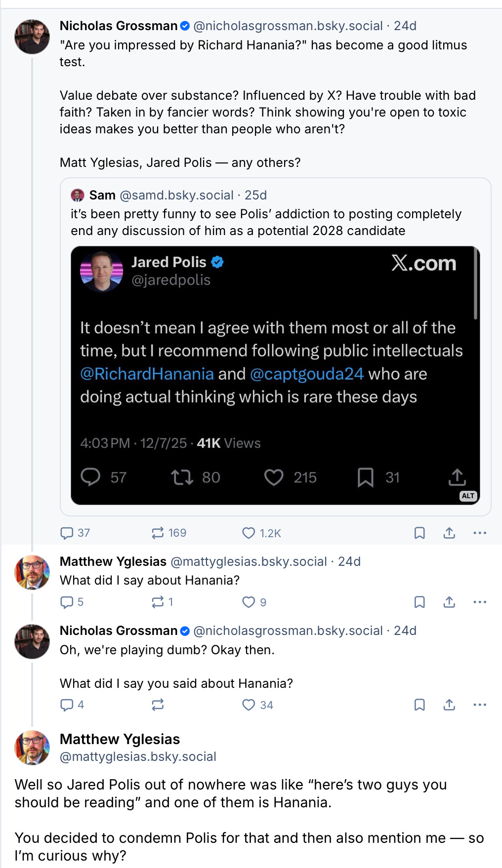Bookmark Yglesias's 'What did I say' reply
The image size is (502, 868).
(x=419, y=602)
